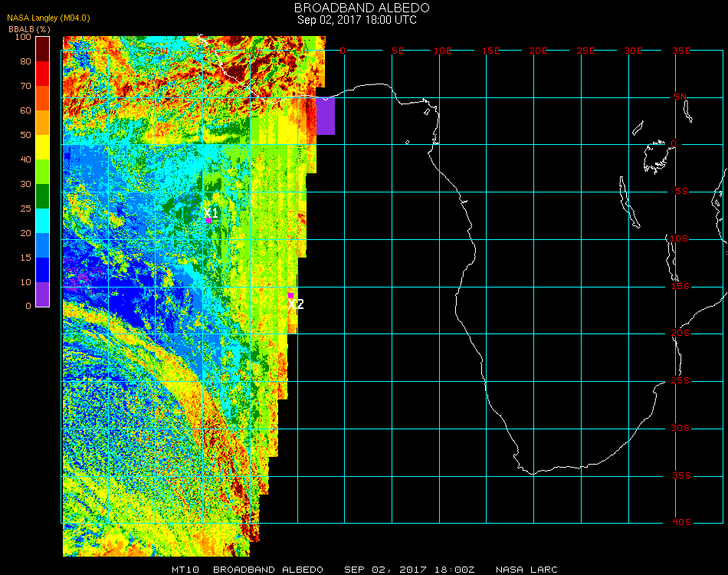Click the MT10 text in footer

(x=185, y=570)
